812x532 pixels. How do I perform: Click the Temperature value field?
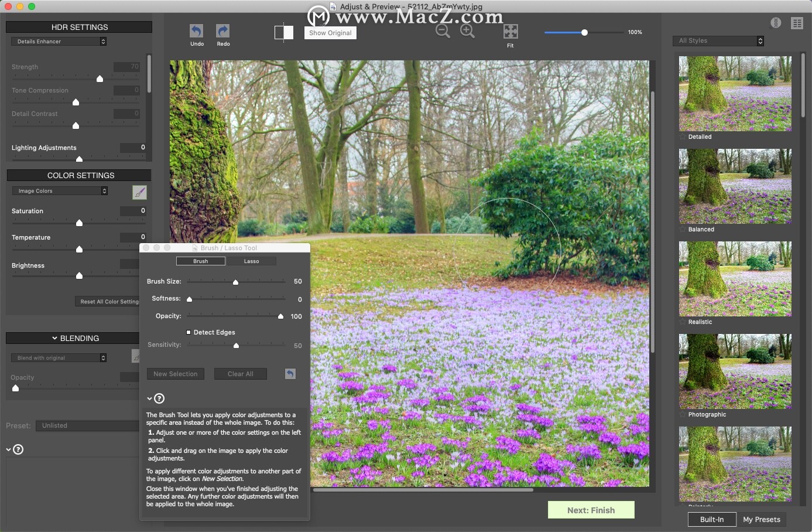click(x=133, y=237)
